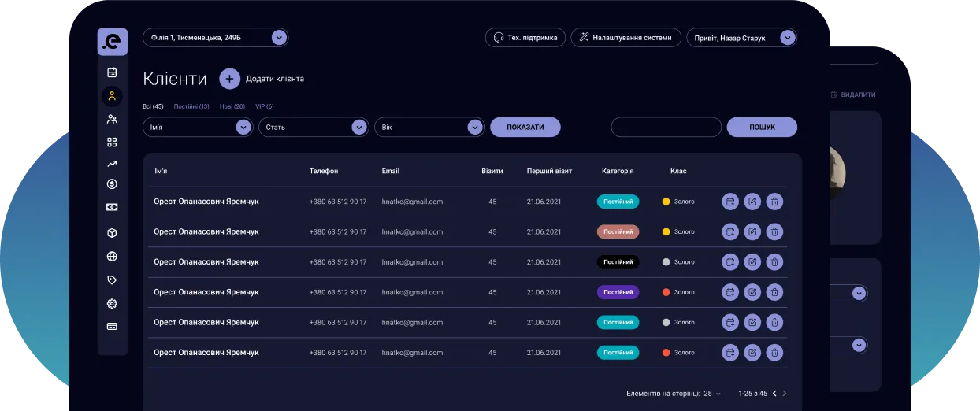Open the trending arrow analytics icon
980x411 pixels.
(112, 164)
